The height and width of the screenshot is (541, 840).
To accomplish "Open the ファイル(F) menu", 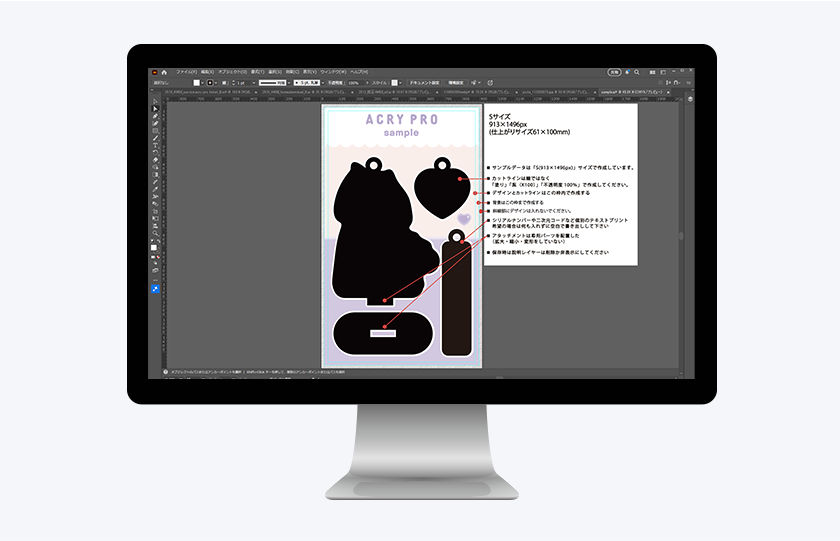I will [185, 72].
